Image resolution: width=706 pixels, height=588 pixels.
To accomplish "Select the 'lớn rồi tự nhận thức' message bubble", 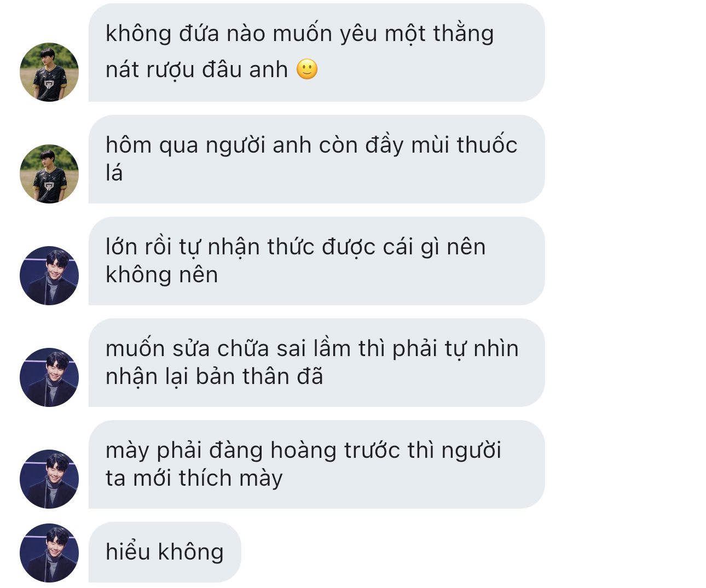I will (317, 261).
